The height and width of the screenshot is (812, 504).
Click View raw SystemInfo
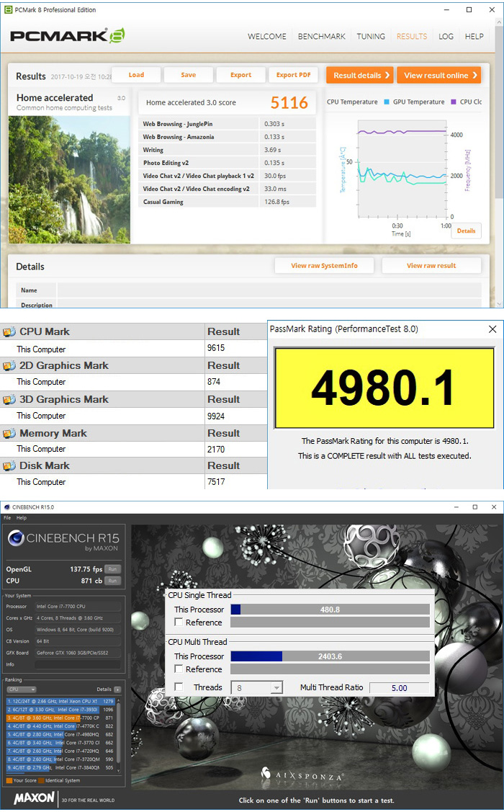click(324, 266)
